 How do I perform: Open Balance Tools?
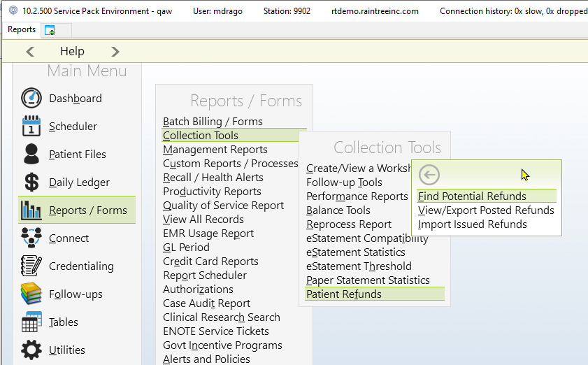point(338,210)
